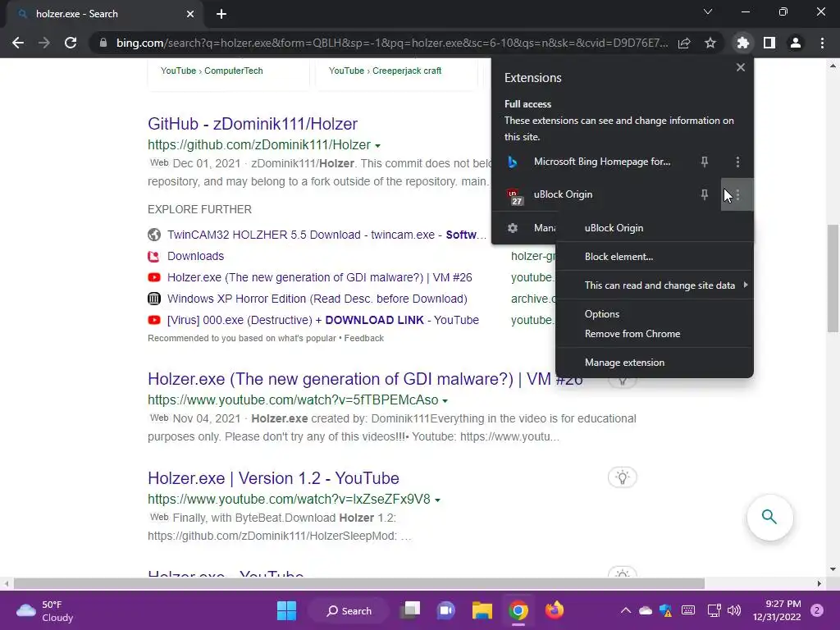The width and height of the screenshot is (840, 630).
Task: Open more actions for Microsoft Bing Homepage extension
Action: tap(737, 162)
